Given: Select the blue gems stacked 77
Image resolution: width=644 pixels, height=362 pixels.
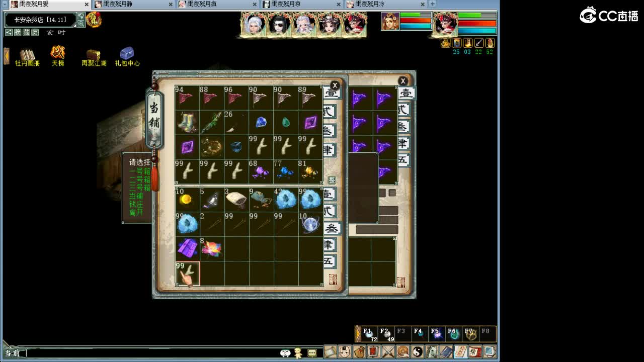Looking at the screenshot, I should [x=286, y=172].
